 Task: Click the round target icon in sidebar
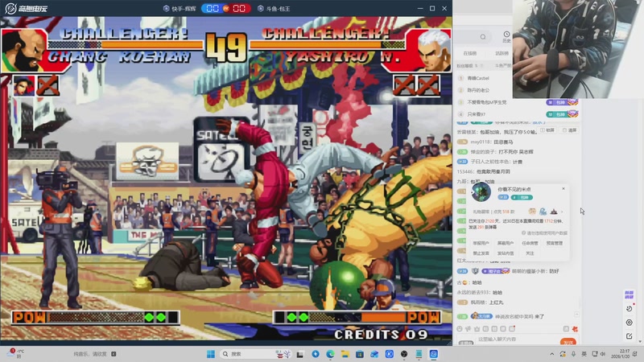tap(629, 323)
